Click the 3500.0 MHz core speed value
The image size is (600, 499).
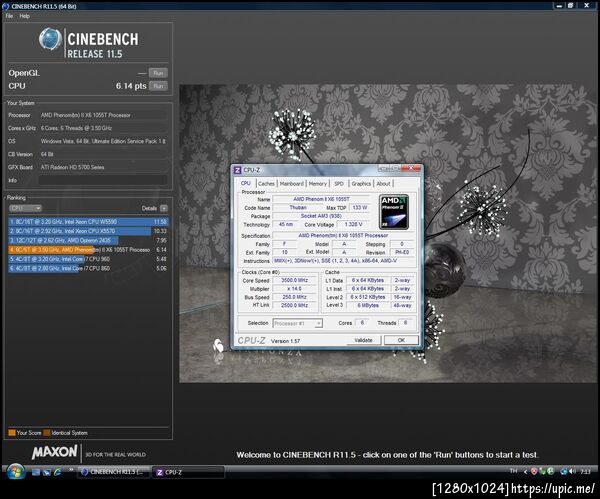pos(295,280)
